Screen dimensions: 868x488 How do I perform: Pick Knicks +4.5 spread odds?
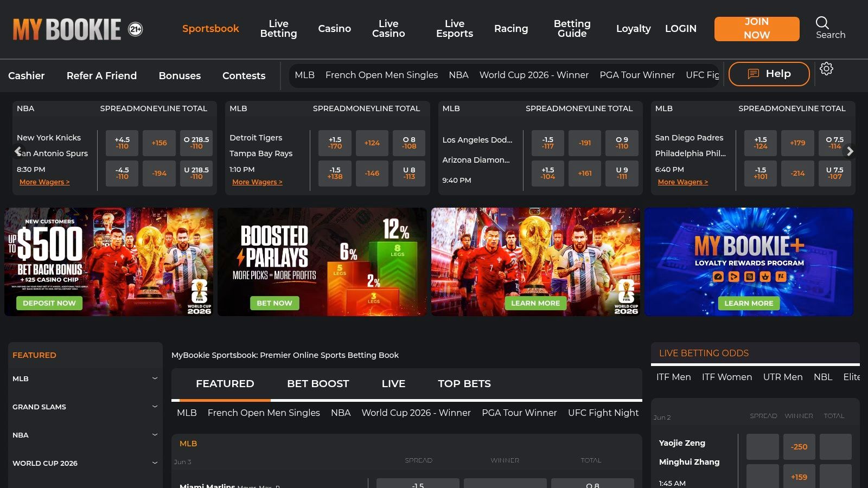pyautogui.click(x=122, y=143)
